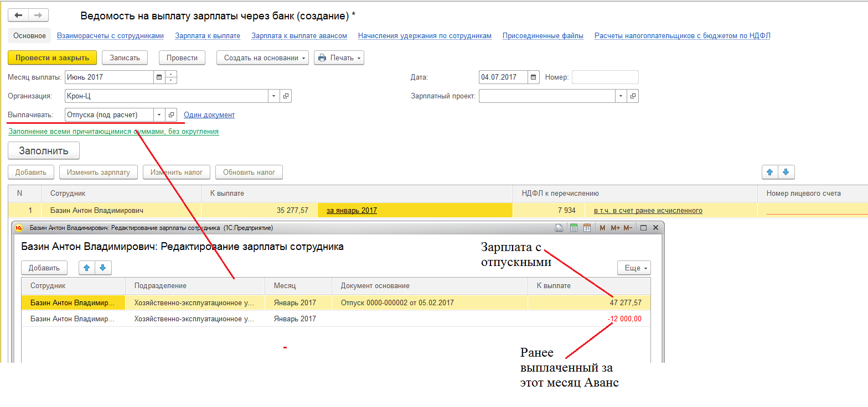The image size is (868, 407).
Task: Expand the Выплачивать dropdown arrow
Action: click(159, 115)
